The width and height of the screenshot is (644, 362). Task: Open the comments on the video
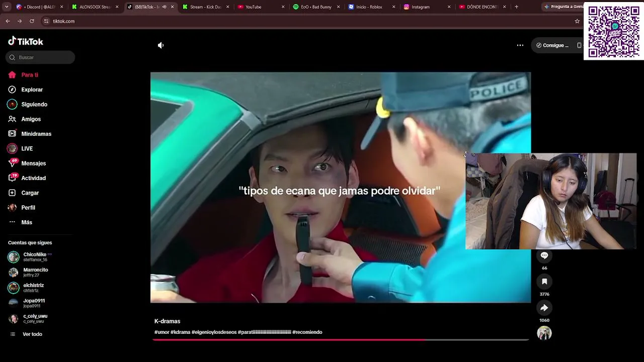click(x=544, y=255)
